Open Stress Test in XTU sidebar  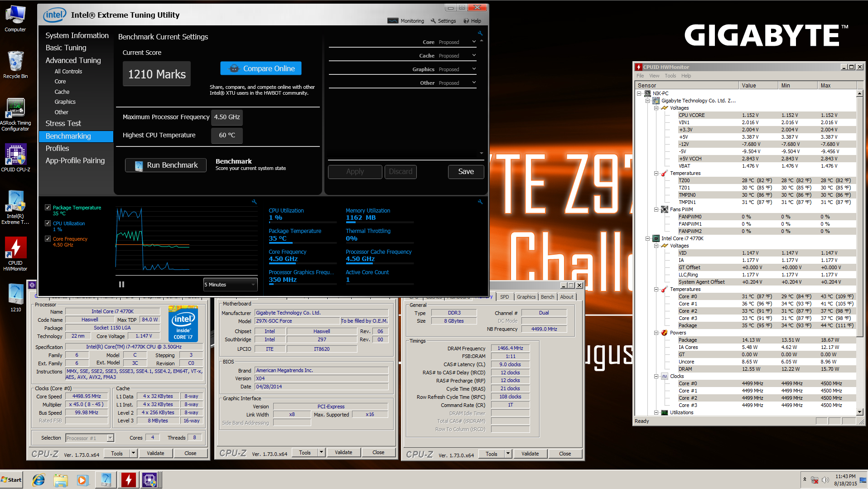point(63,123)
